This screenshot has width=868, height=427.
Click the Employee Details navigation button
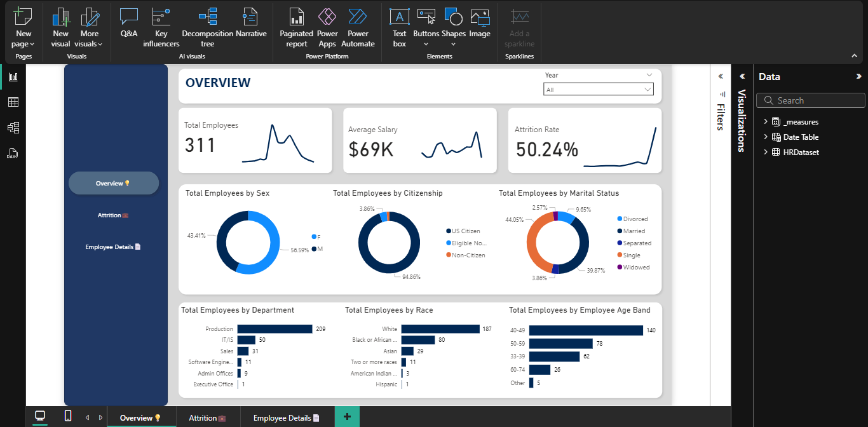(113, 247)
